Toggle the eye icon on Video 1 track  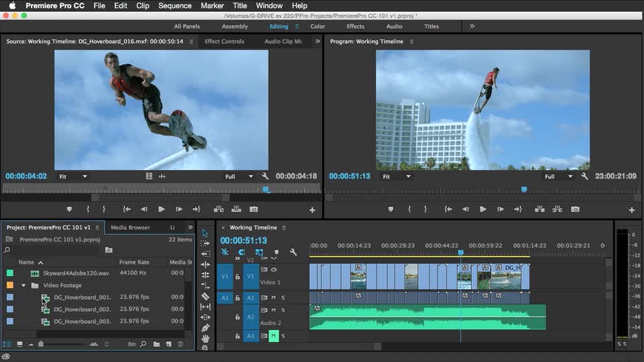click(274, 270)
